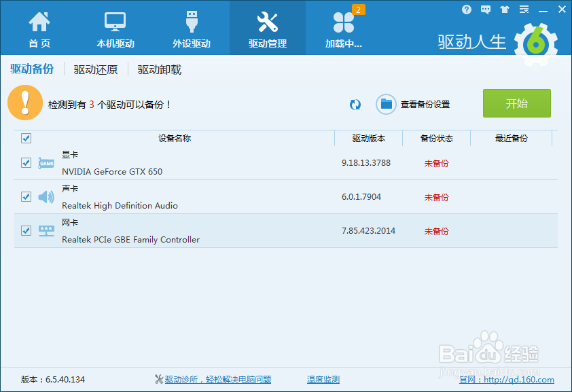Select the NVIDIA GeForce graphics card icon

pyautogui.click(x=46, y=163)
